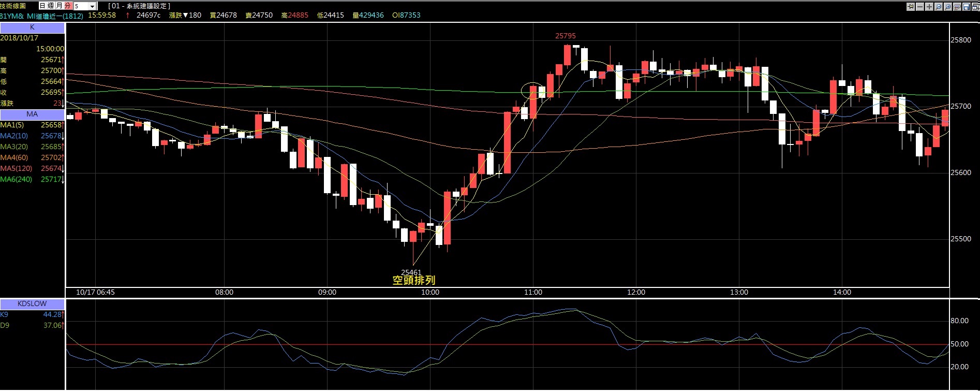Click the K panel header
The height and width of the screenshot is (391, 980).
tap(32, 27)
